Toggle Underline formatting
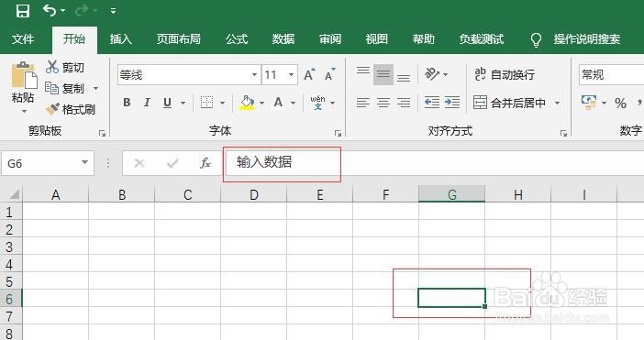The image size is (644, 340). [167, 102]
